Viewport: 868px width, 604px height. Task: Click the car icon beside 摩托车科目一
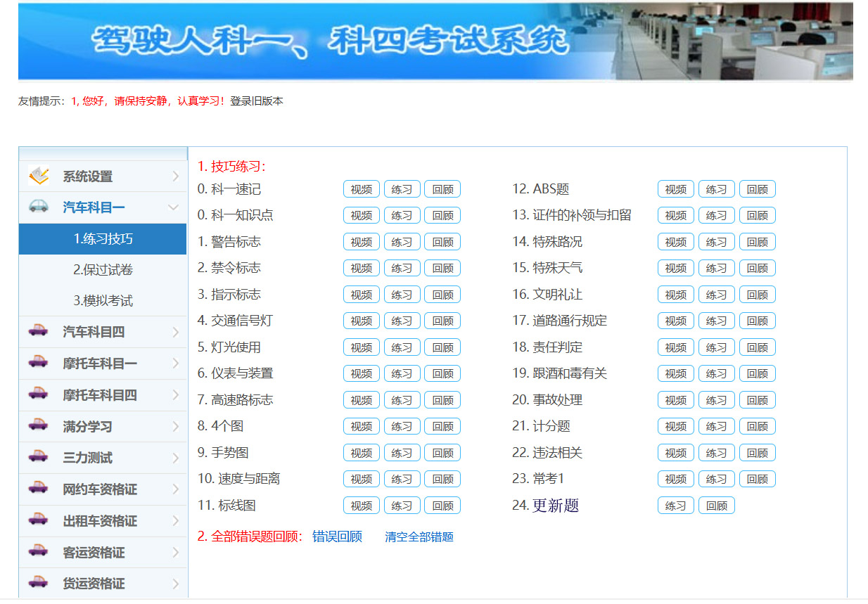pyautogui.click(x=39, y=362)
